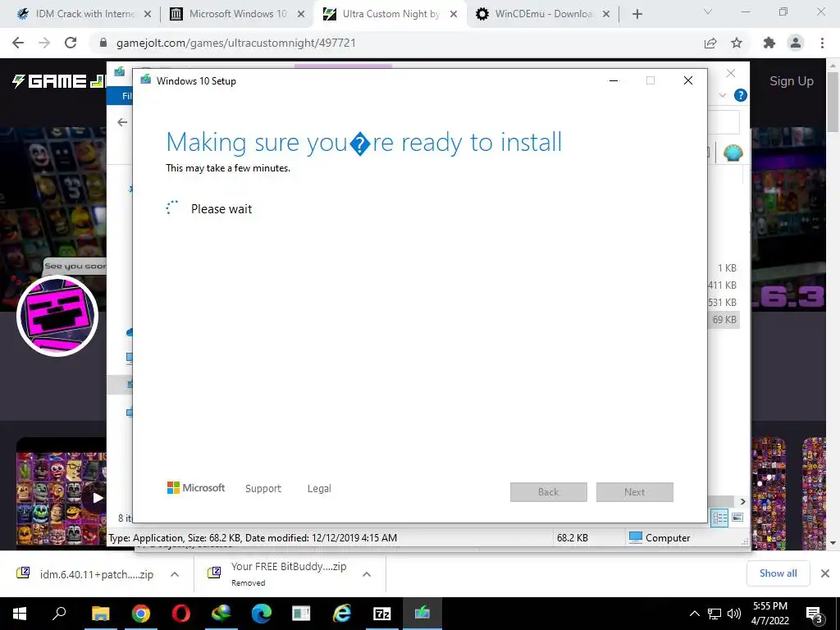
Task: Close the Ultra Custom Night tab
Action: coord(454,15)
